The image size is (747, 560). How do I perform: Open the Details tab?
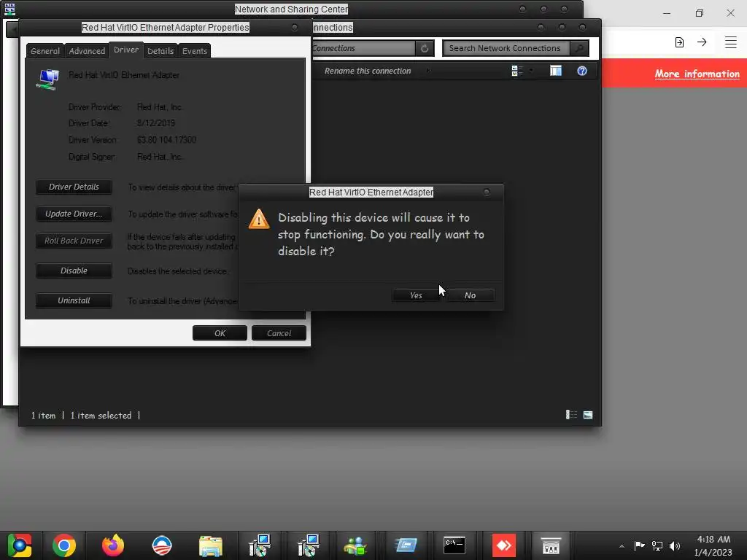pos(160,51)
